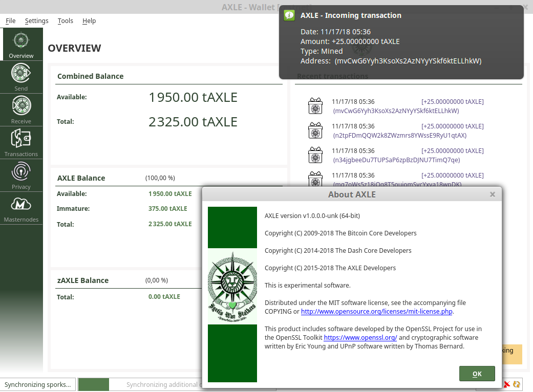Open the Tools menu
This screenshot has width=533, height=392.
point(65,20)
